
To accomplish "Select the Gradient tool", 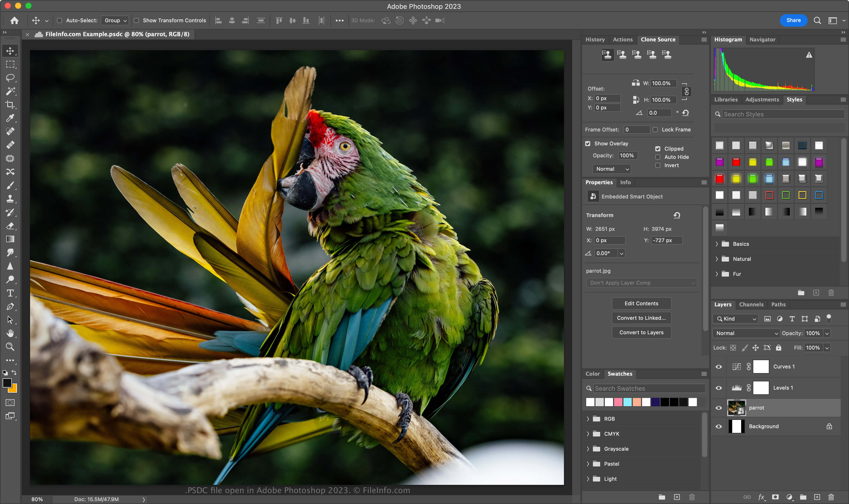I will 10,239.
